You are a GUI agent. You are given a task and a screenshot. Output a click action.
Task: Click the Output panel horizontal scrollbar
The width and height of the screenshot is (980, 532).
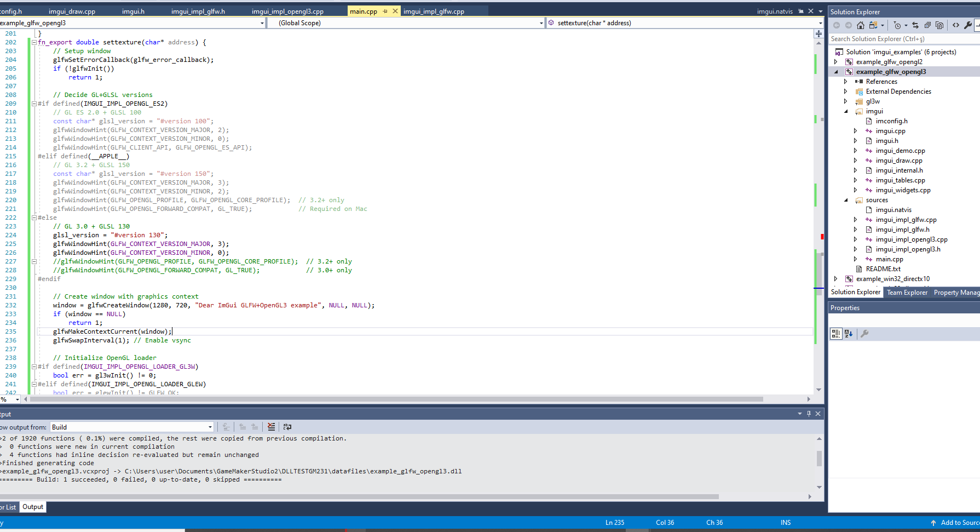tap(359, 496)
